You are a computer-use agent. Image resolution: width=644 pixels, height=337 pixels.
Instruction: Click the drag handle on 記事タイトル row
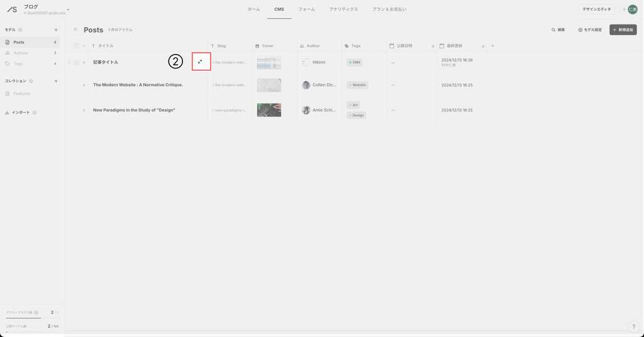69,62
